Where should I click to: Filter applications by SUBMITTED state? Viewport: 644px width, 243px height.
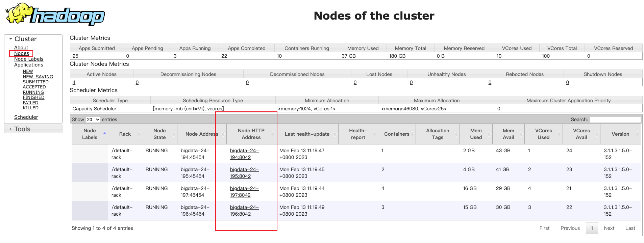coord(35,82)
